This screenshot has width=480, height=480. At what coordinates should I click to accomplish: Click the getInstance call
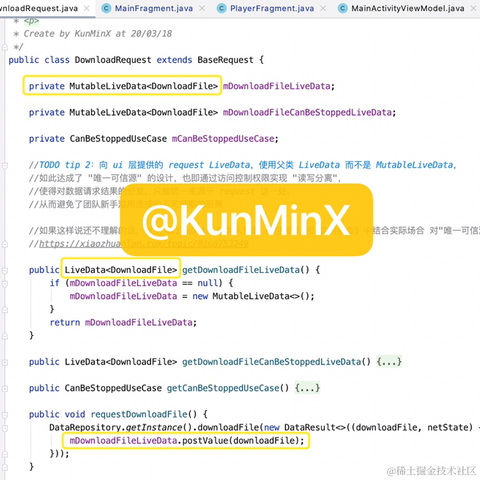154,427
